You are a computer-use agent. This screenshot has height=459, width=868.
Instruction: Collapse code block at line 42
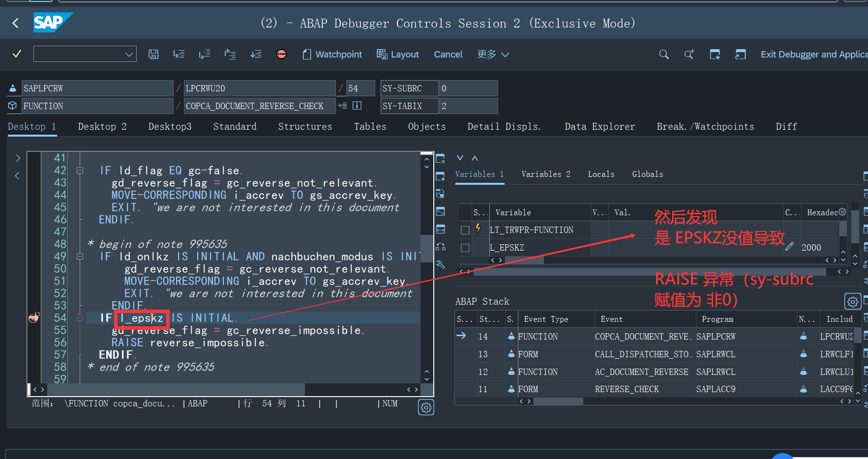click(80, 171)
